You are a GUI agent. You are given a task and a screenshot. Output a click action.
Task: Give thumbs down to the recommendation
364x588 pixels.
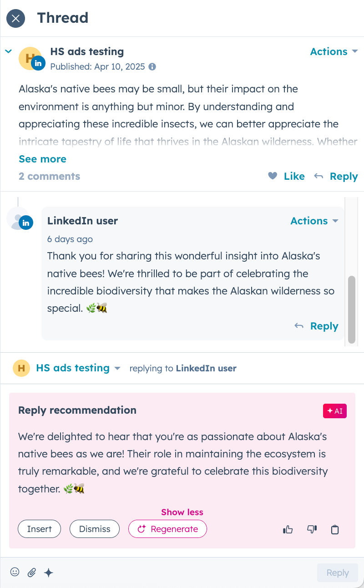(x=312, y=530)
